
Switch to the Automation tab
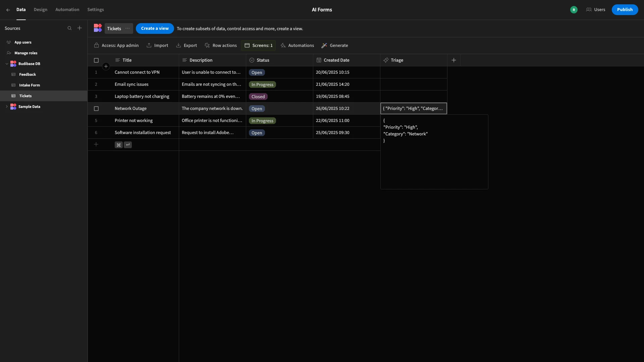(x=67, y=10)
